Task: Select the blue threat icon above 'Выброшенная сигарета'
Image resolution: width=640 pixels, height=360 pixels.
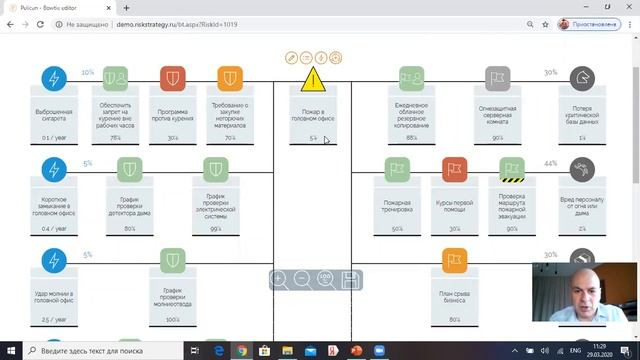Action: coord(54,78)
